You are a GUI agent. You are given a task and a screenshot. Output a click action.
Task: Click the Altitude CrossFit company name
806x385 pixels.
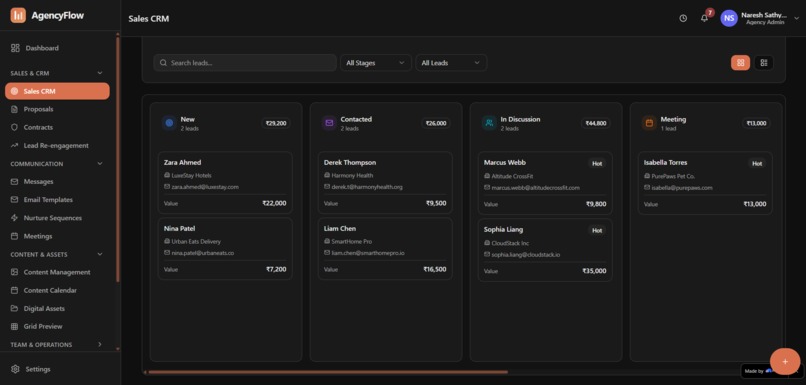(x=512, y=176)
